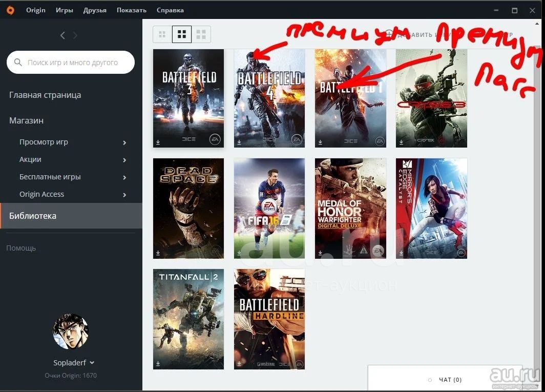Expand the Акции submenu arrow
The height and width of the screenshot is (392, 545).
[x=124, y=160]
